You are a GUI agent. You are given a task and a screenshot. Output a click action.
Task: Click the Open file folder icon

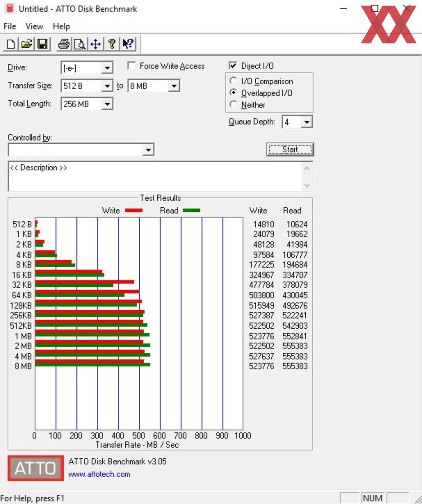click(x=27, y=44)
